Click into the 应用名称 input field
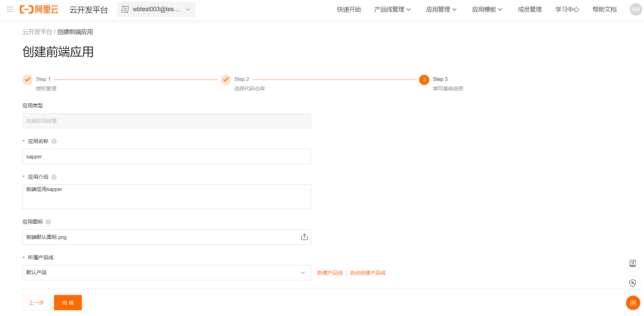This screenshot has width=644, height=316. coord(166,157)
